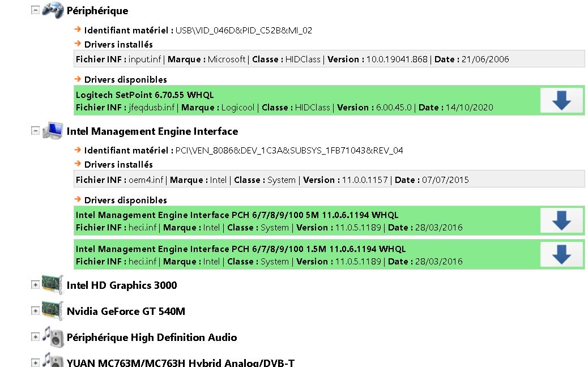This screenshot has width=588, height=367.
Task: Click the installed driver row input.inf
Action: (x=329, y=59)
